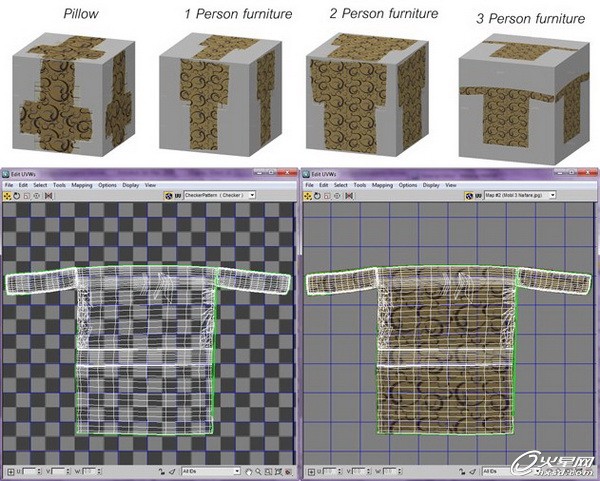Click the U spinner arrows in left window
This screenshot has width=600, height=481.
click(39, 471)
